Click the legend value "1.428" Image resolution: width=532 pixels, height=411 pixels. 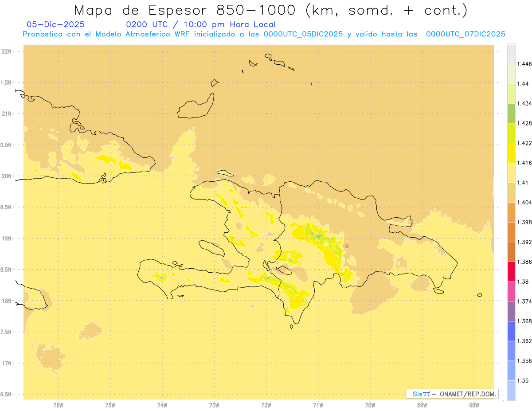click(524, 123)
